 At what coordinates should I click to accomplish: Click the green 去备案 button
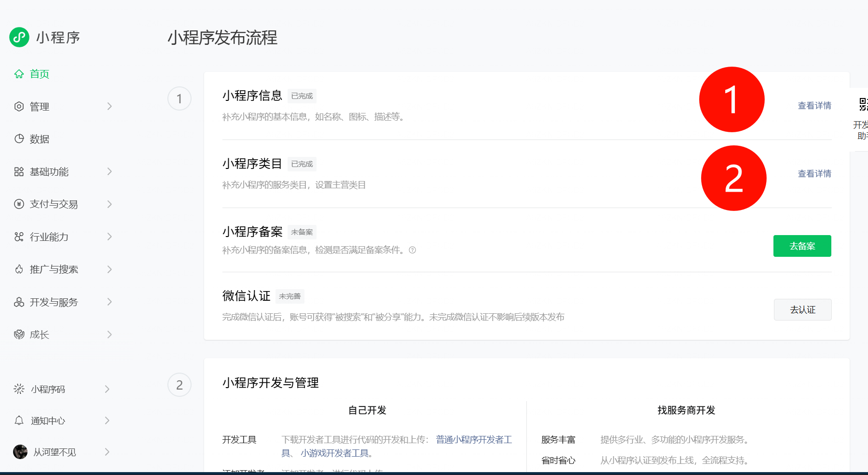click(x=802, y=246)
